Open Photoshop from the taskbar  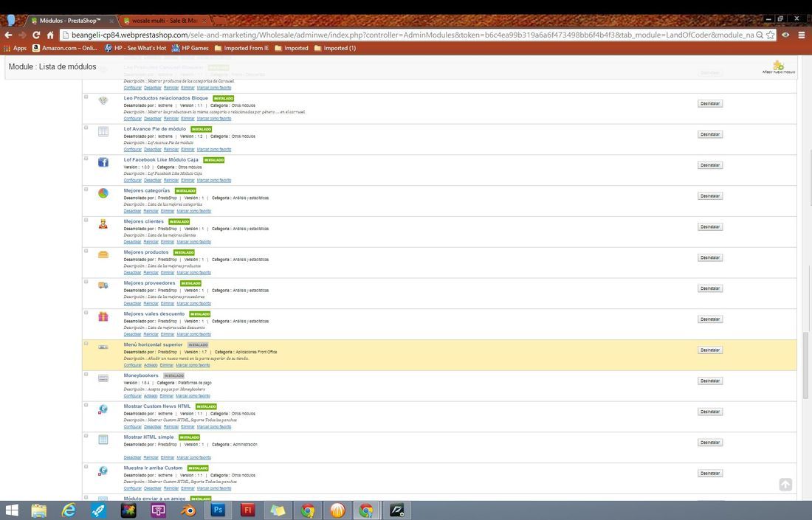point(218,510)
